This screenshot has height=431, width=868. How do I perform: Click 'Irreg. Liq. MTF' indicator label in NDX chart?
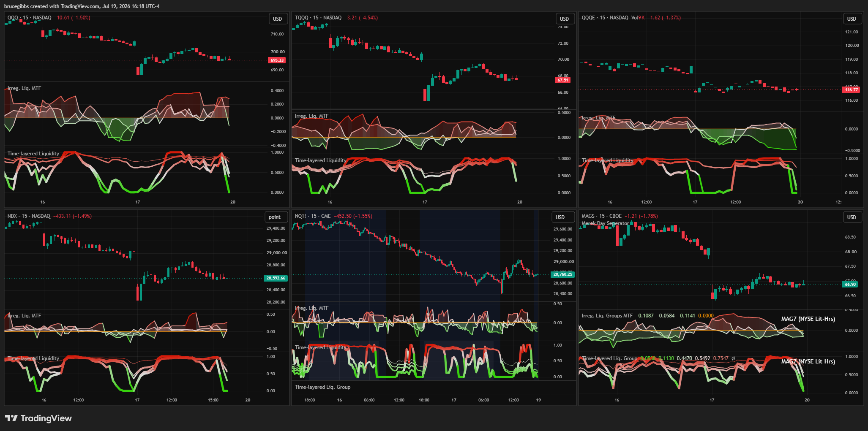[x=24, y=316]
